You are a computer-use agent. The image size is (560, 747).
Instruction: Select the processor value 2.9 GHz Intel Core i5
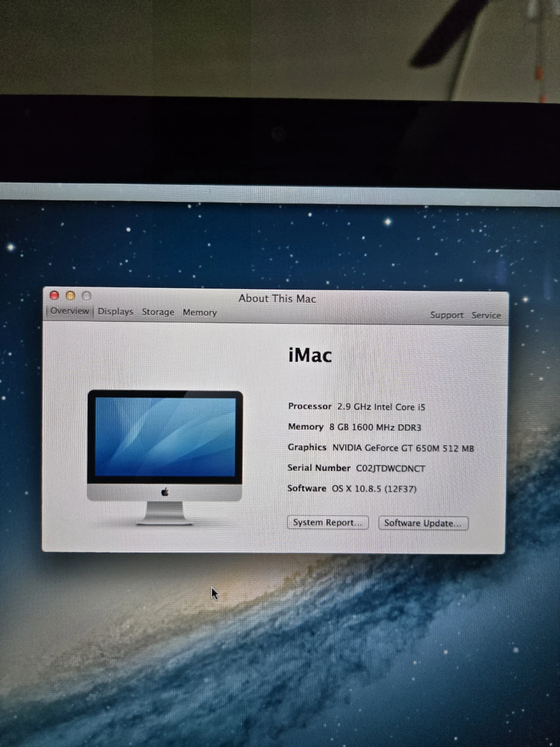(381, 407)
